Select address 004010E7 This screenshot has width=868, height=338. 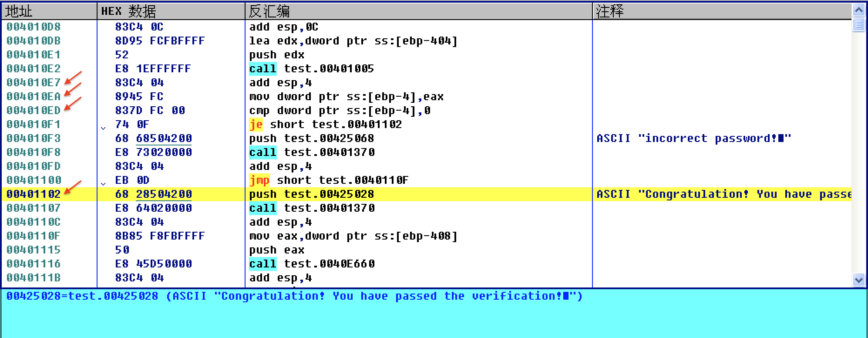pos(34,83)
